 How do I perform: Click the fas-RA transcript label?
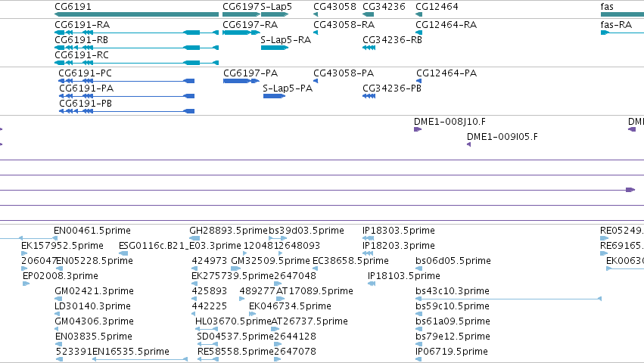616,25
